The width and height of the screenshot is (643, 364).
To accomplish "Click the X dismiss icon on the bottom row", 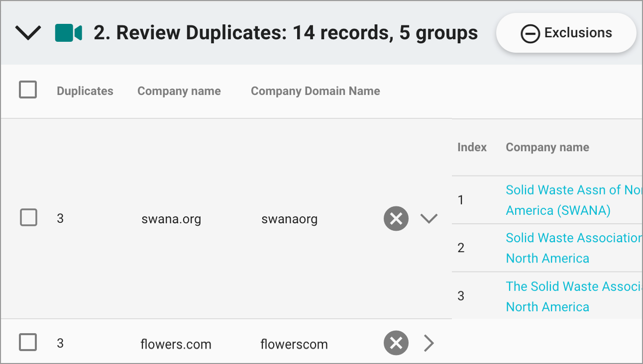I will pyautogui.click(x=396, y=343).
